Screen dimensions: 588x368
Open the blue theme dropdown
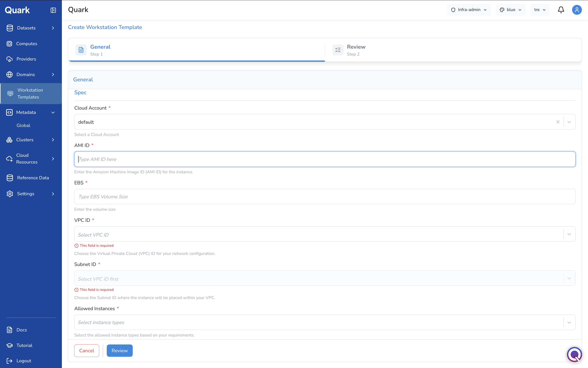point(510,10)
